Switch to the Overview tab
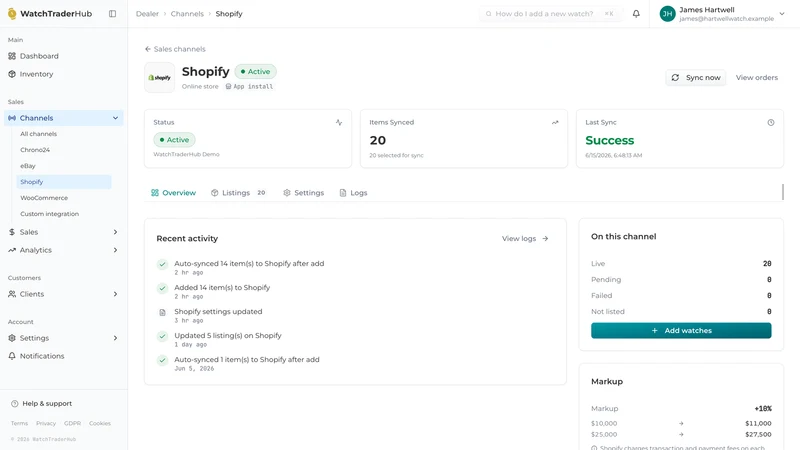The height and width of the screenshot is (450, 800). pos(173,193)
